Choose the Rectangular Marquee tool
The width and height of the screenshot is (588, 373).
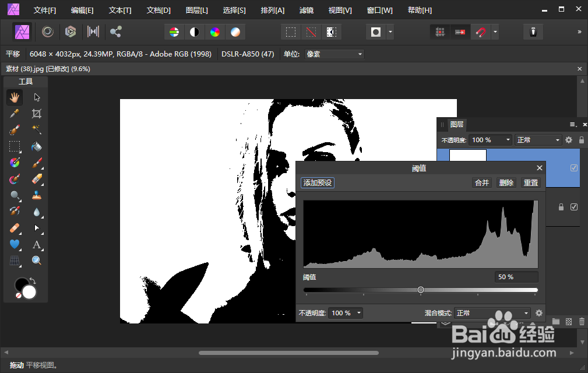click(x=15, y=146)
